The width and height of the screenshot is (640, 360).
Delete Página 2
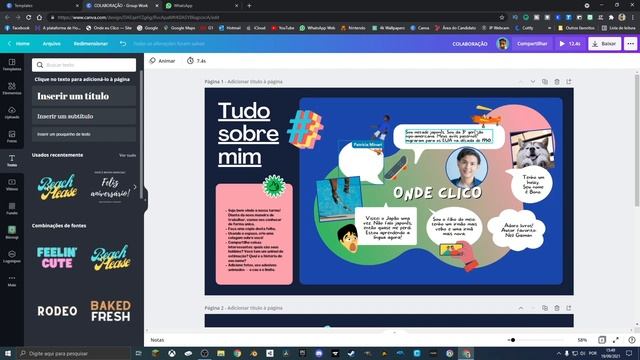click(x=557, y=308)
